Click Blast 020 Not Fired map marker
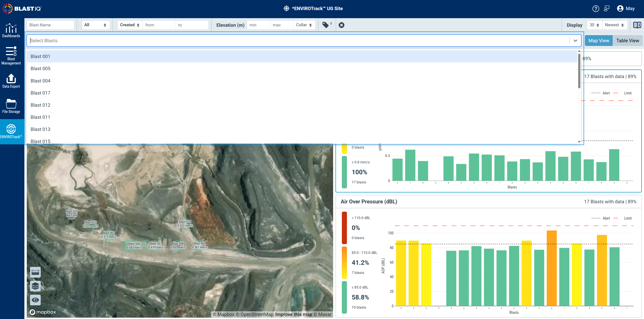 click(x=72, y=213)
